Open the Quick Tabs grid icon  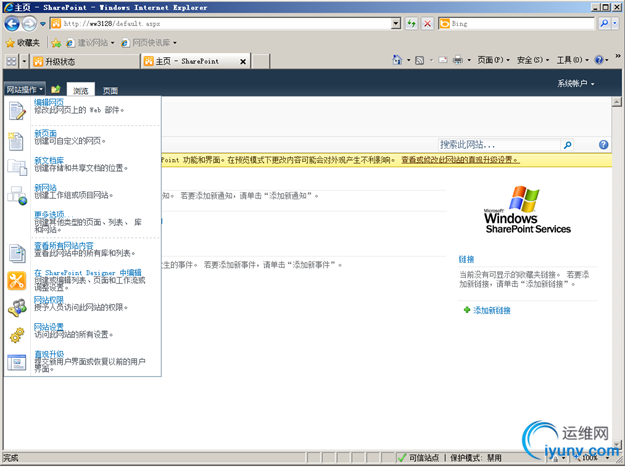coord(11,61)
